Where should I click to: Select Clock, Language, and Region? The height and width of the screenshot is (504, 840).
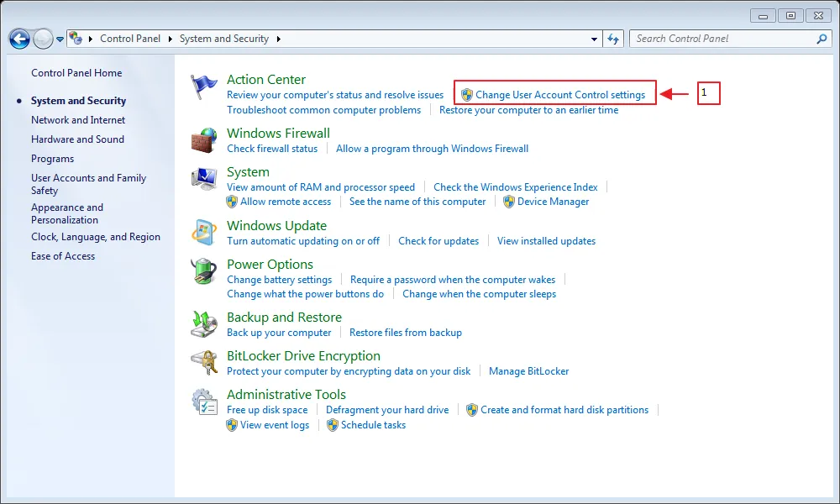(x=96, y=237)
